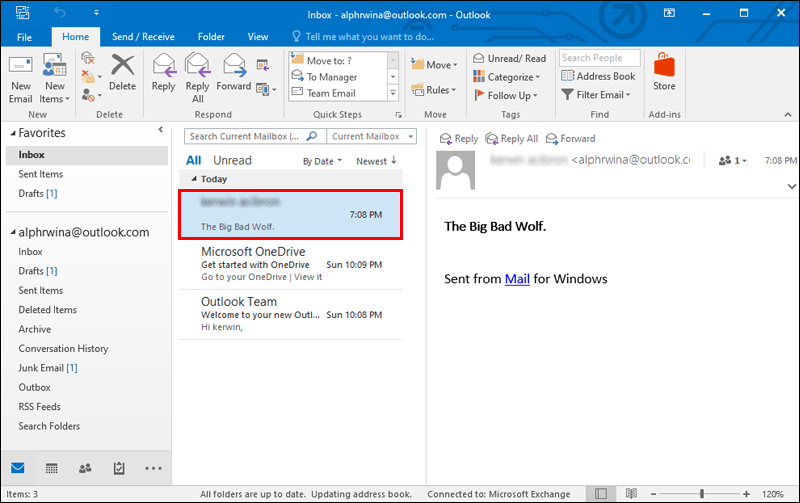Switch to Normal view in status bar
Viewport: 800px width, 503px height.
(601, 494)
